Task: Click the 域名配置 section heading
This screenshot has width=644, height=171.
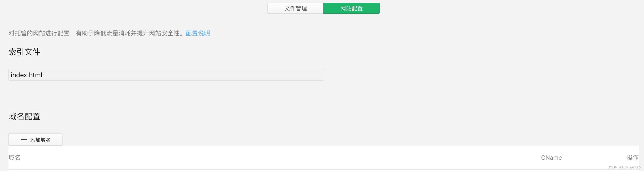Action: point(24,116)
